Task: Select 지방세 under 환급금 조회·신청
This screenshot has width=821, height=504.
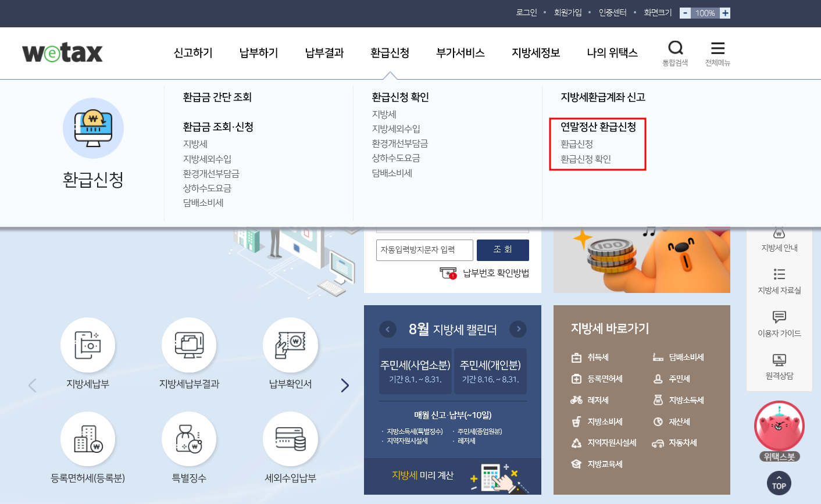Action: tap(195, 144)
